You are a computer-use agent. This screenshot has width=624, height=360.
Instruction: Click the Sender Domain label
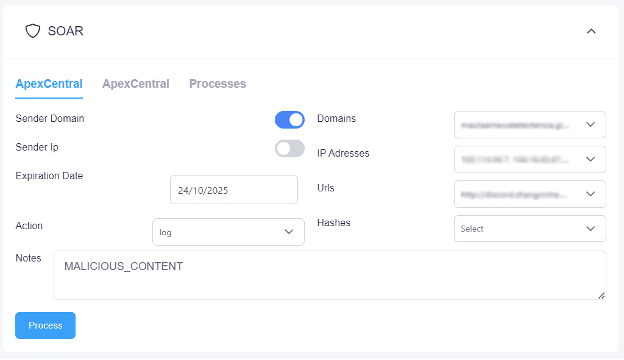(x=50, y=119)
